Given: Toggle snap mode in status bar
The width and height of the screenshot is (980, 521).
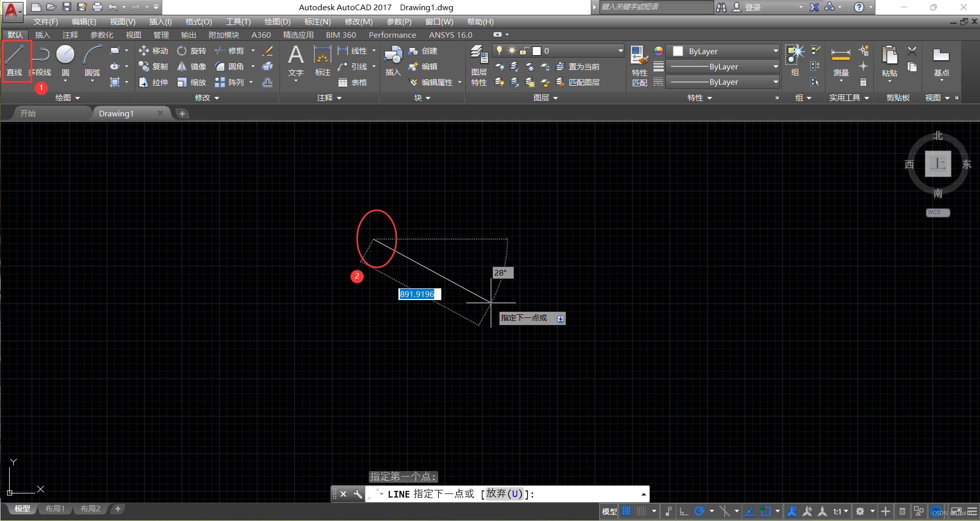Looking at the screenshot, I should 642,511.
